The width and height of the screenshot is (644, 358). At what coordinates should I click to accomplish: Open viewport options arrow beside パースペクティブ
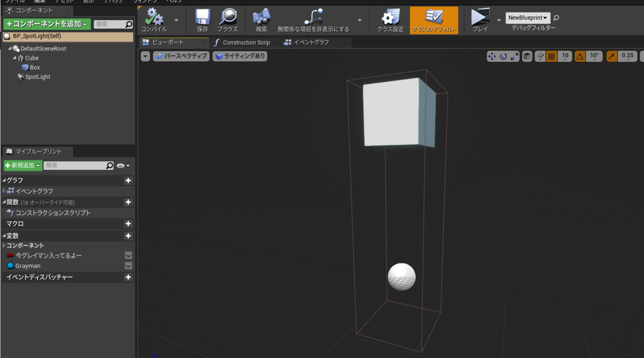[x=145, y=56]
